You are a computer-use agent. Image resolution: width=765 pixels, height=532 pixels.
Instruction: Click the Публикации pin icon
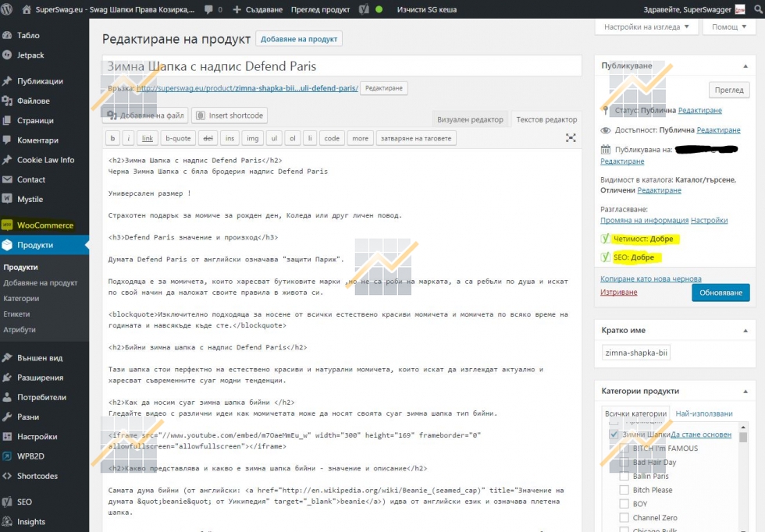(x=7, y=81)
